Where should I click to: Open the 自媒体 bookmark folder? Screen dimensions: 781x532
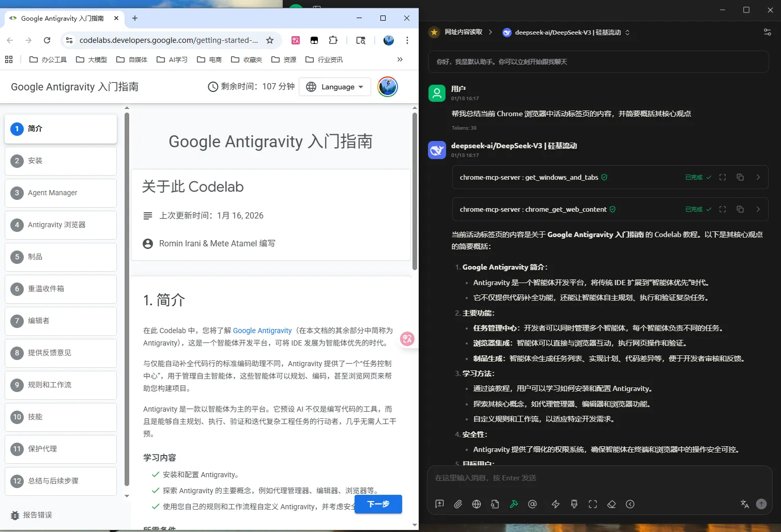(x=132, y=59)
